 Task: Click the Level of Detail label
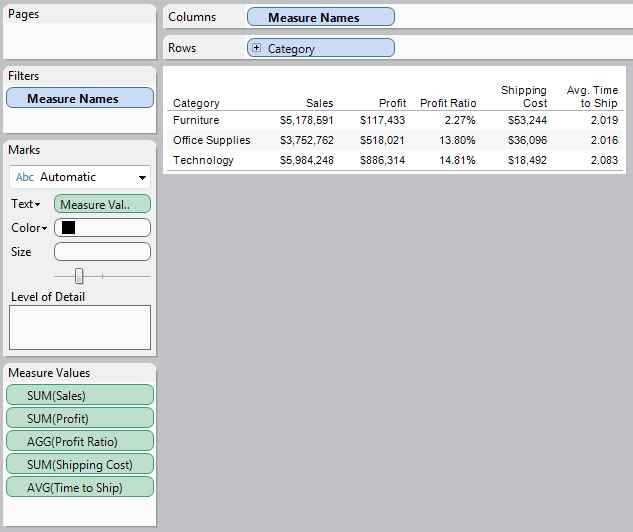(48, 297)
